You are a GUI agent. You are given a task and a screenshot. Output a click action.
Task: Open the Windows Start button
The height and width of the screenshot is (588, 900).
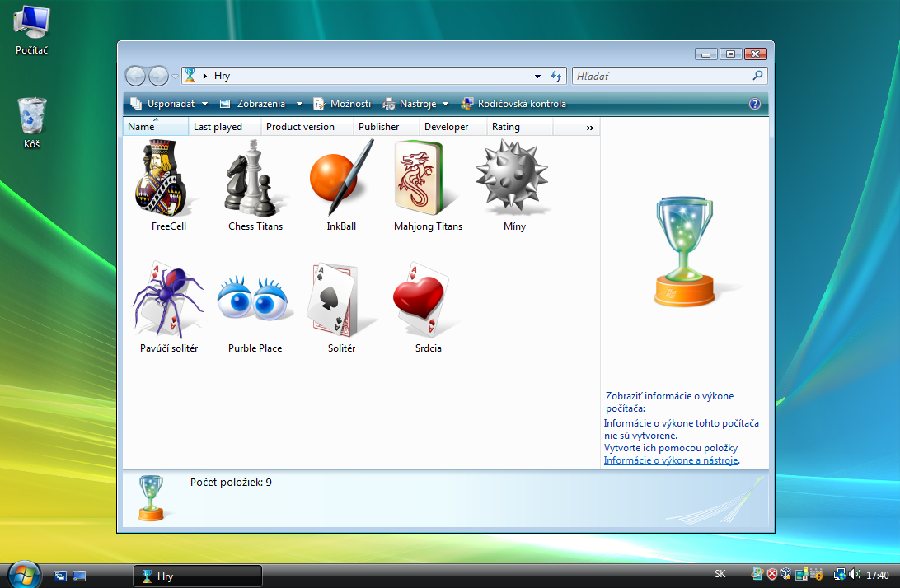[x=23, y=574]
